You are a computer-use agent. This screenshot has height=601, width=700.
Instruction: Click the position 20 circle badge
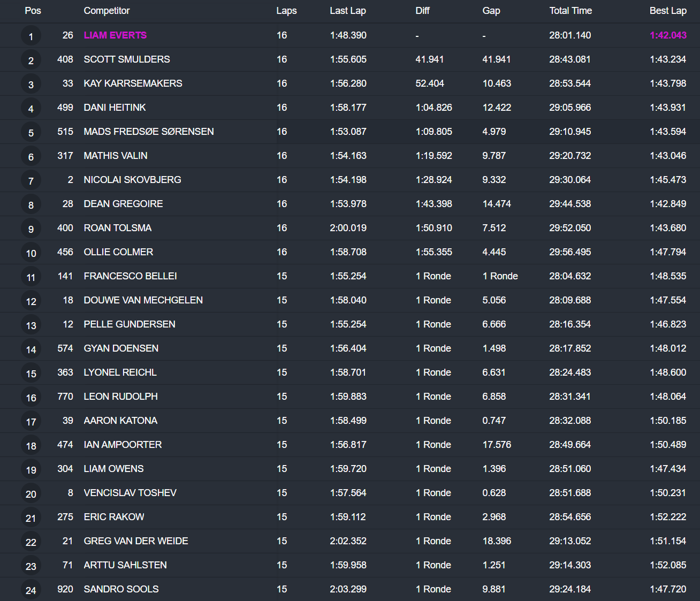[x=31, y=494]
